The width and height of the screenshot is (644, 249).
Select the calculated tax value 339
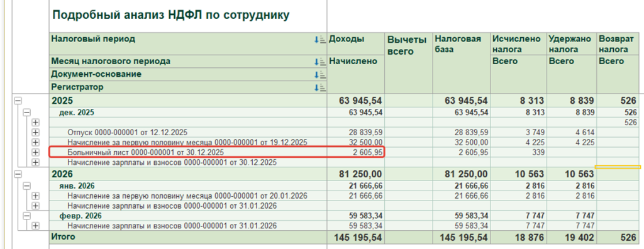[538, 152]
